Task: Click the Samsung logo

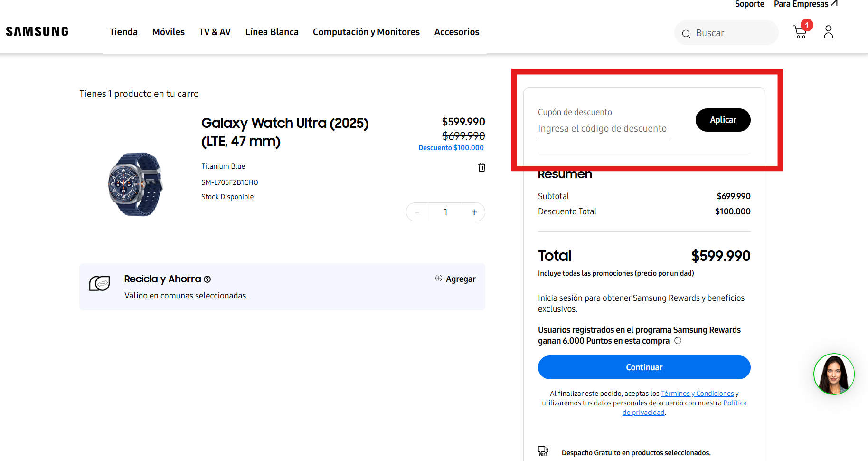Action: (x=37, y=31)
